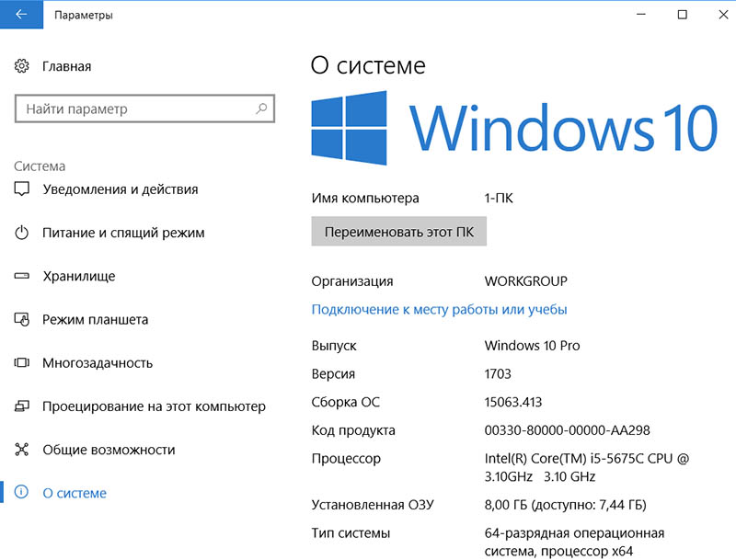Open Проецирование на этот компьютер

(x=154, y=406)
